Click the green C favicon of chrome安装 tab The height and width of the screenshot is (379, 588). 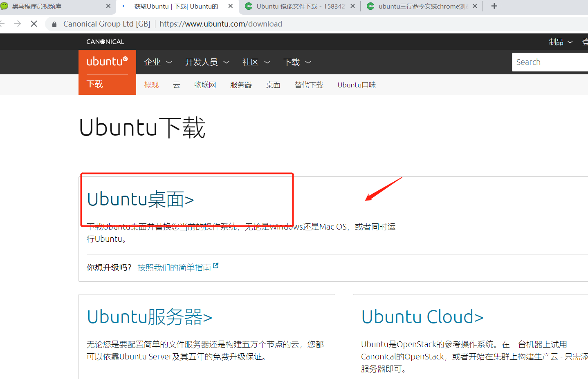coord(370,6)
